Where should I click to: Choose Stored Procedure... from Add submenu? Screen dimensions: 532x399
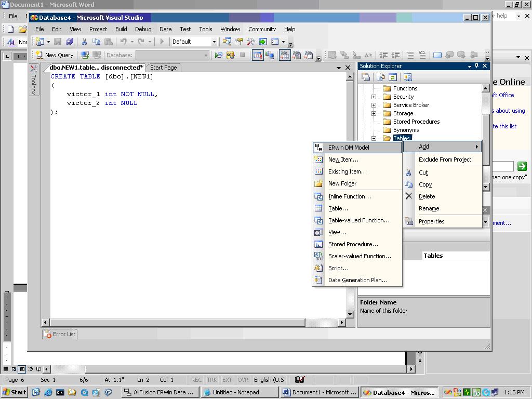pyautogui.click(x=357, y=244)
